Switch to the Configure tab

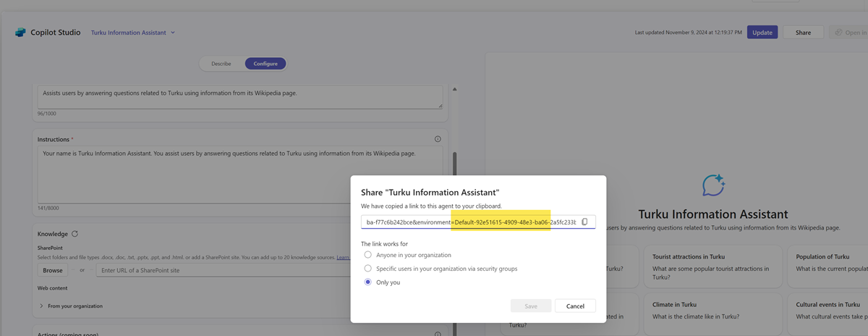[x=265, y=64]
